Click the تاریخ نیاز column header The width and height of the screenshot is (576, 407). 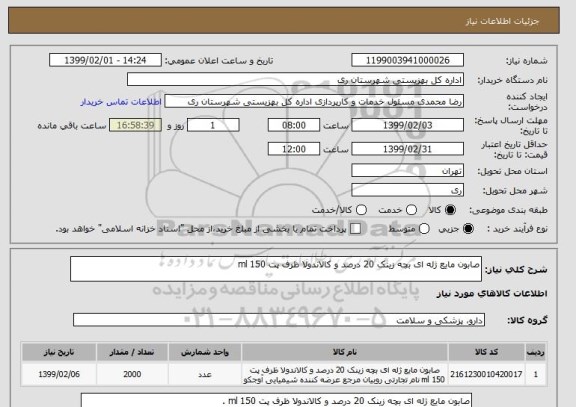(59, 352)
